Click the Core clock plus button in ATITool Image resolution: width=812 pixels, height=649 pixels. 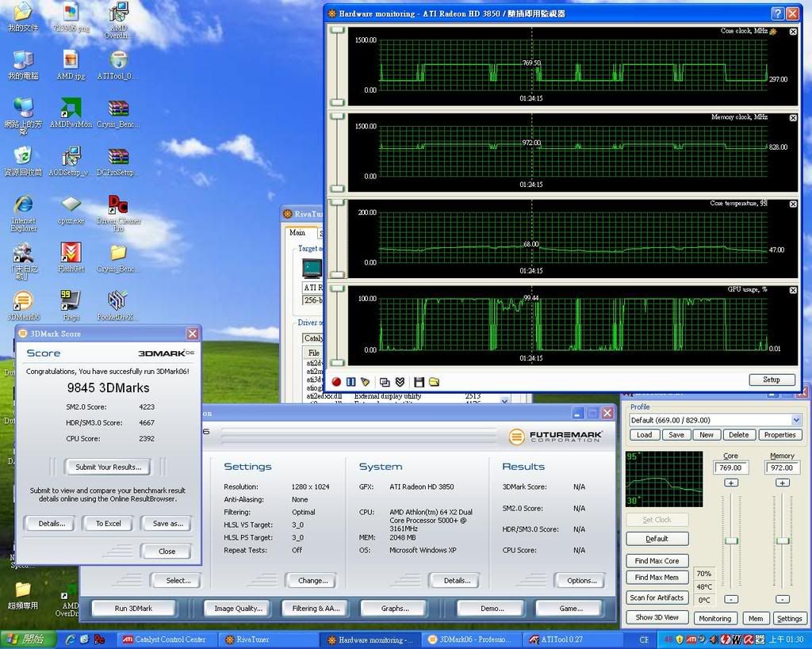click(x=730, y=483)
